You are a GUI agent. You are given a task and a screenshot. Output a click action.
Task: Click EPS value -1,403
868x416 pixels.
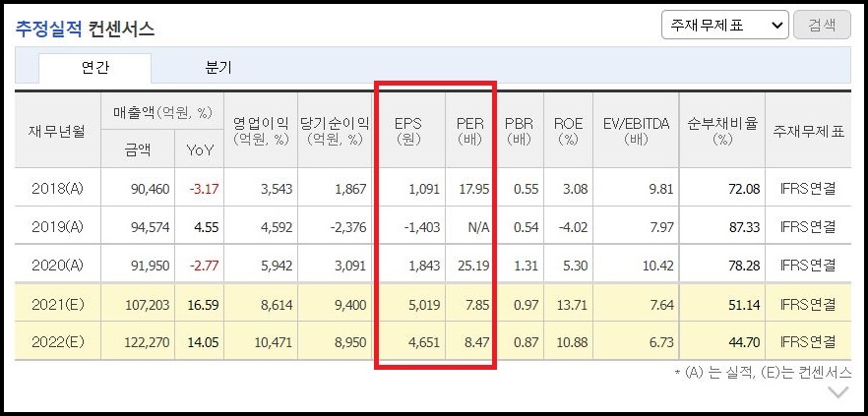pos(422,227)
